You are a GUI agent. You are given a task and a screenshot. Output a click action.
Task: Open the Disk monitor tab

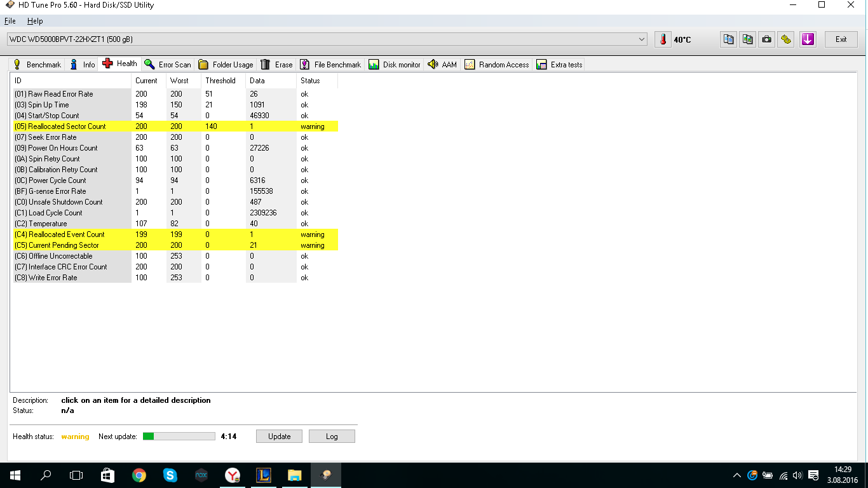395,64
